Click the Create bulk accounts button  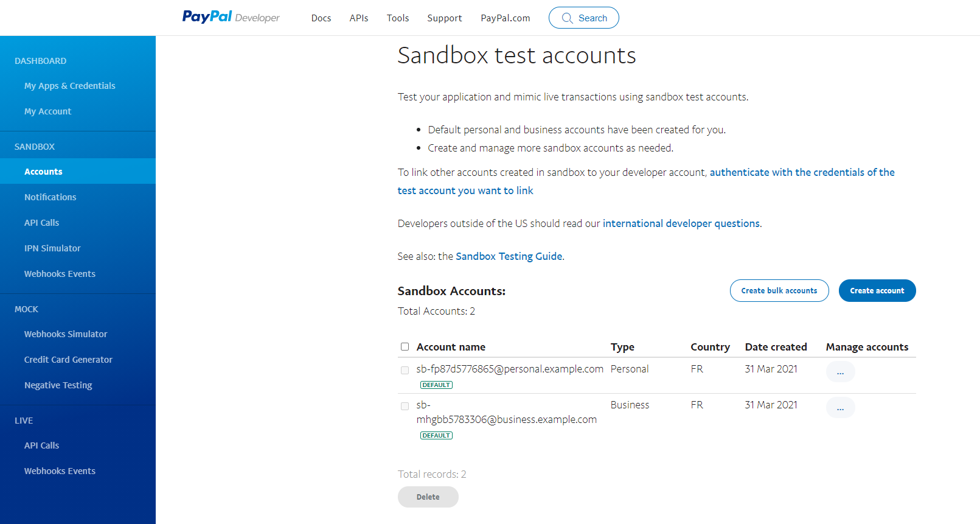coord(779,291)
